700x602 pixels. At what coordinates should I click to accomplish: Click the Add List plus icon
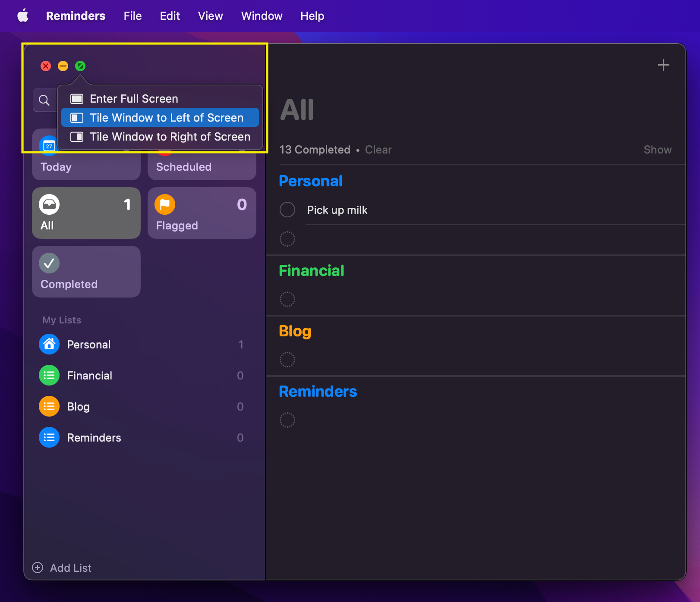[38, 568]
